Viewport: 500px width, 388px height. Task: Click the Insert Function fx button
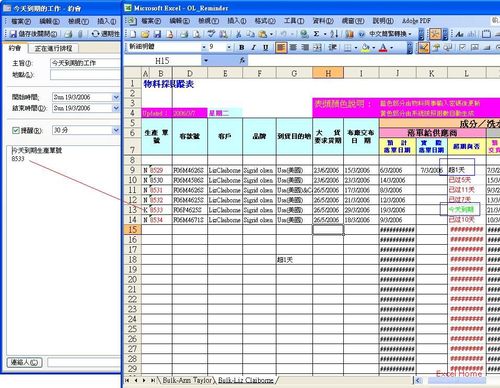coord(242,60)
